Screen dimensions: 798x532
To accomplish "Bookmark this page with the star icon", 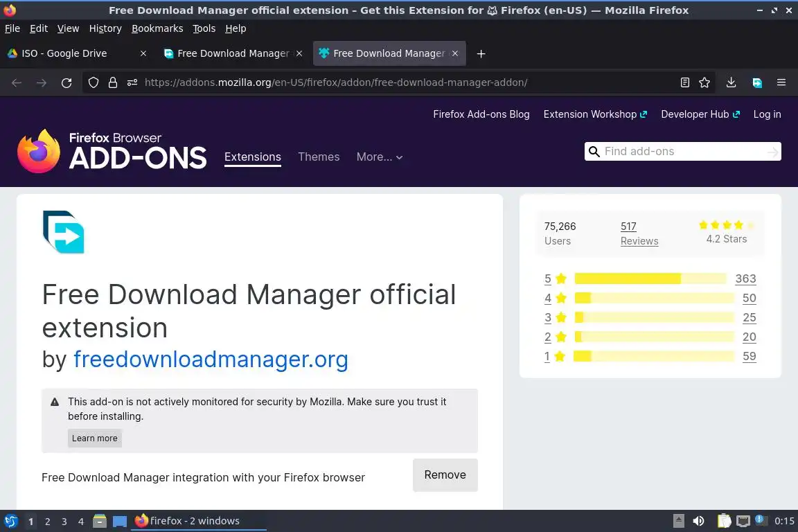I will (x=704, y=82).
